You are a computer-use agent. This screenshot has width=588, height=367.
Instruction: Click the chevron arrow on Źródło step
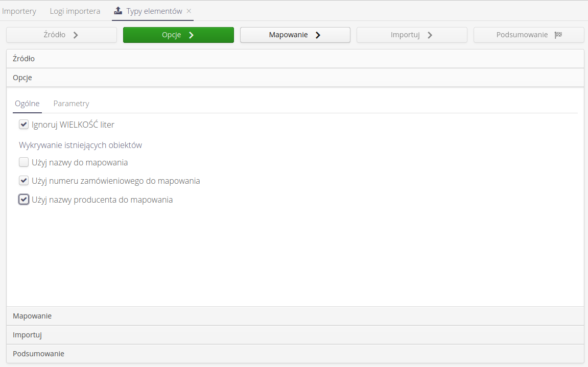pyautogui.click(x=76, y=35)
